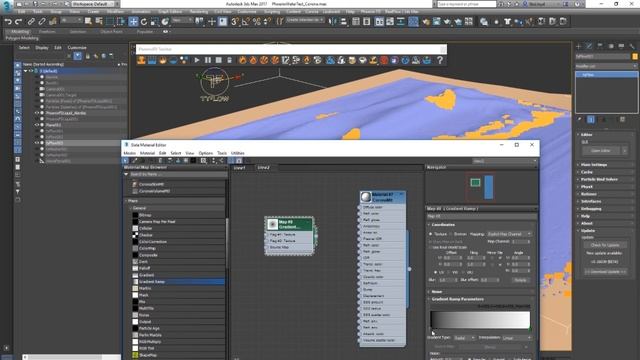
Task: Click the Rotate button in Coordinates rollout
Action: click(520, 280)
